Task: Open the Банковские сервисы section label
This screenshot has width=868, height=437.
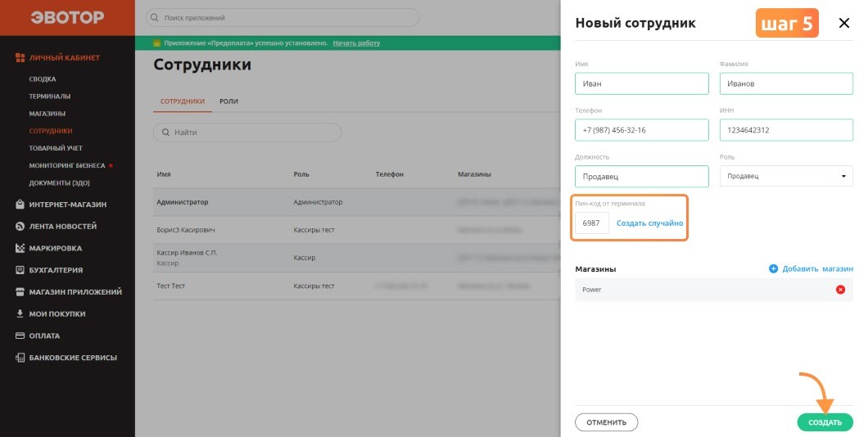Action: (73, 358)
